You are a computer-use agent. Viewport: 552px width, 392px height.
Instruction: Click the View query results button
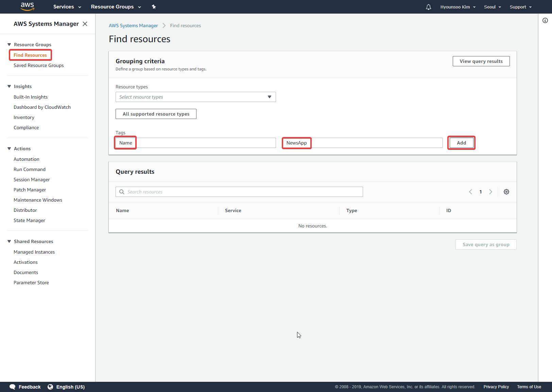(x=481, y=61)
